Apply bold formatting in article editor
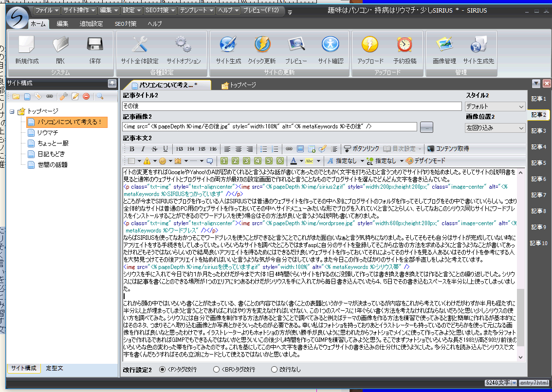Image resolution: width=552 pixels, height=392 pixels. (x=131, y=149)
